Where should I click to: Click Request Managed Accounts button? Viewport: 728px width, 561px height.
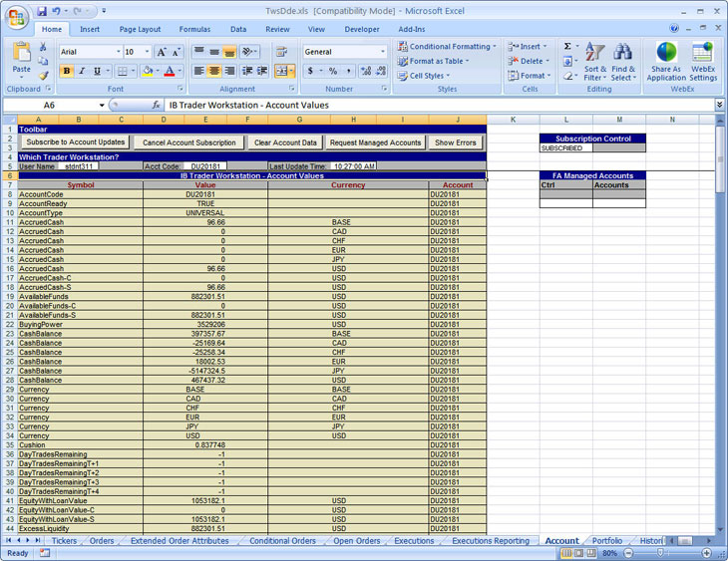pos(375,142)
